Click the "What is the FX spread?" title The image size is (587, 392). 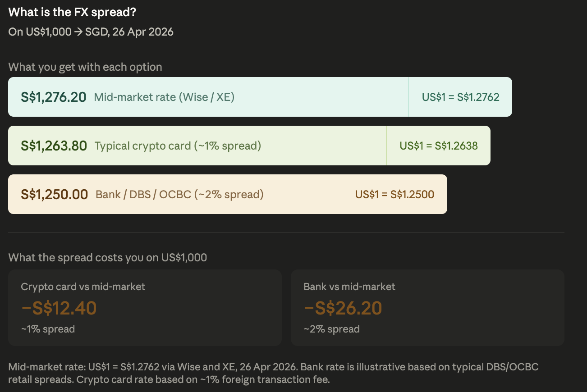pyautogui.click(x=72, y=12)
